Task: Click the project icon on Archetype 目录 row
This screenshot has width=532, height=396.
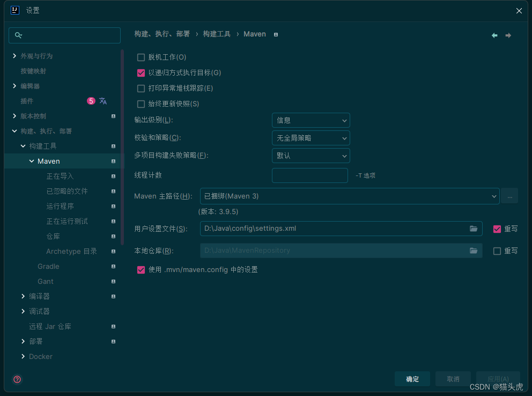Action: tap(113, 252)
